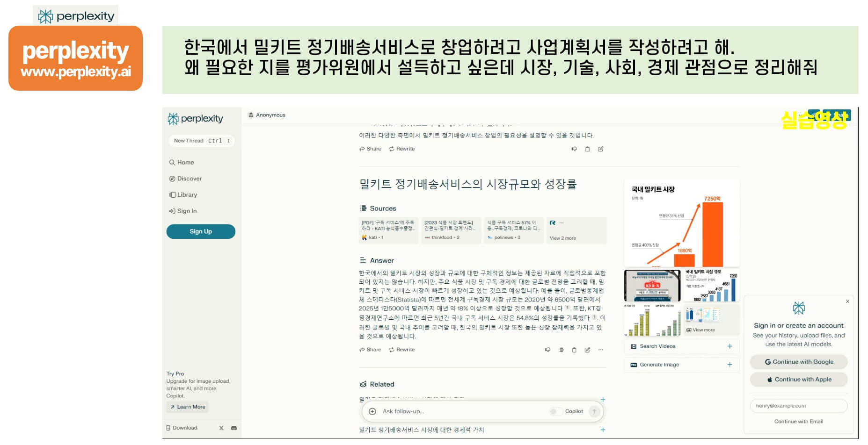
Task: Open the kati source card
Action: (x=388, y=230)
